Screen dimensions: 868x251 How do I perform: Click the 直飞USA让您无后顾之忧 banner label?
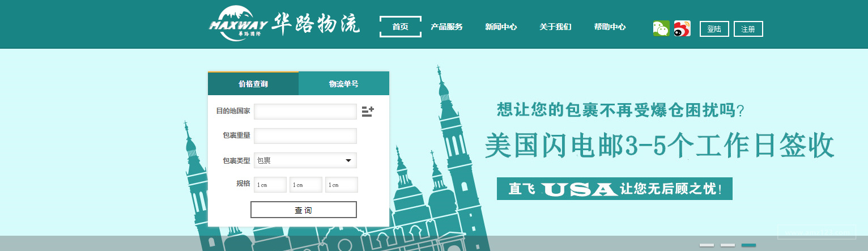click(x=615, y=189)
